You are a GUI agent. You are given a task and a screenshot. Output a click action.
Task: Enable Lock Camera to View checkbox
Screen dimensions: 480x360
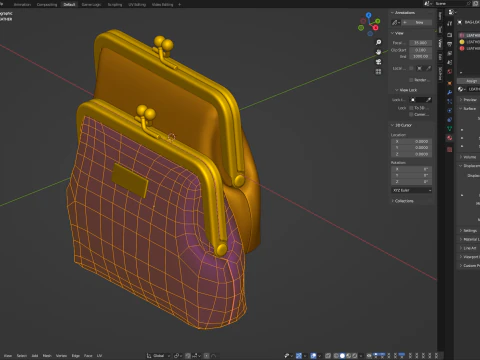point(411,114)
